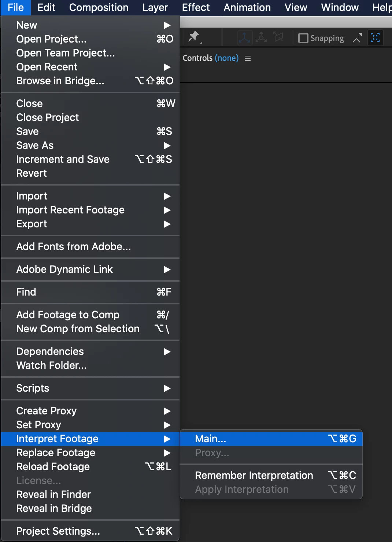Enable the Snapping checkbox
392x542 pixels.
tap(303, 38)
